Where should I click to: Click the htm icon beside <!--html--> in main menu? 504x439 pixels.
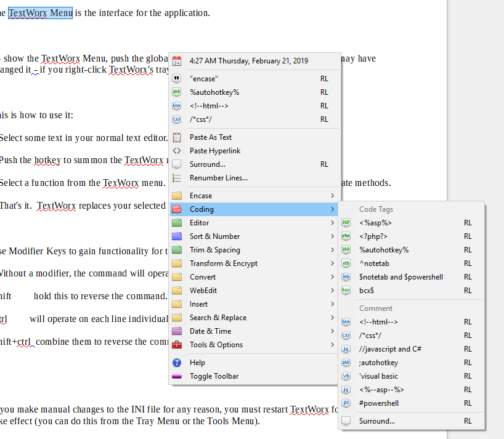[x=177, y=106]
